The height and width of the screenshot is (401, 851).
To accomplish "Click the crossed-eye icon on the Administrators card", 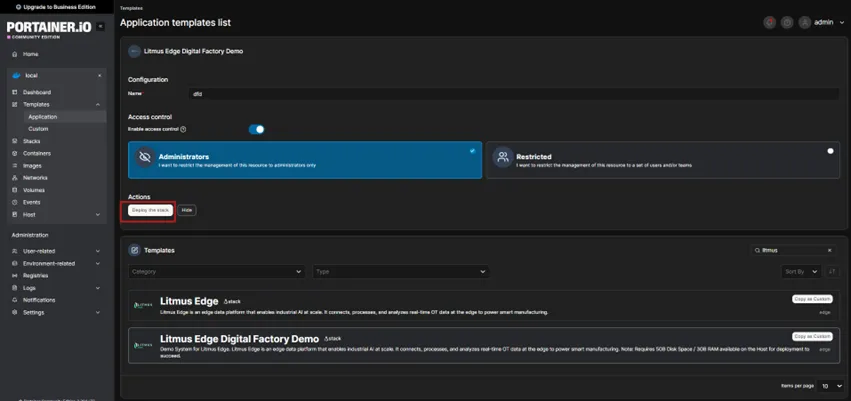I will (x=144, y=157).
